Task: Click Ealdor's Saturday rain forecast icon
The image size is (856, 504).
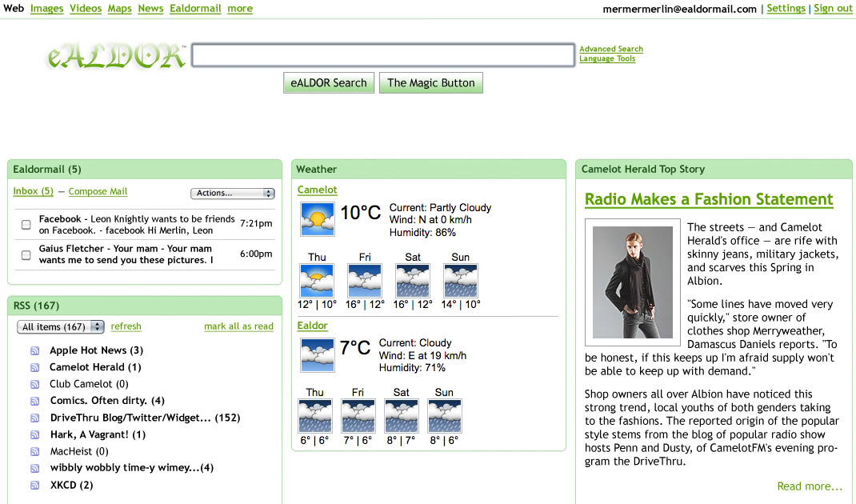Action: pyautogui.click(x=402, y=416)
